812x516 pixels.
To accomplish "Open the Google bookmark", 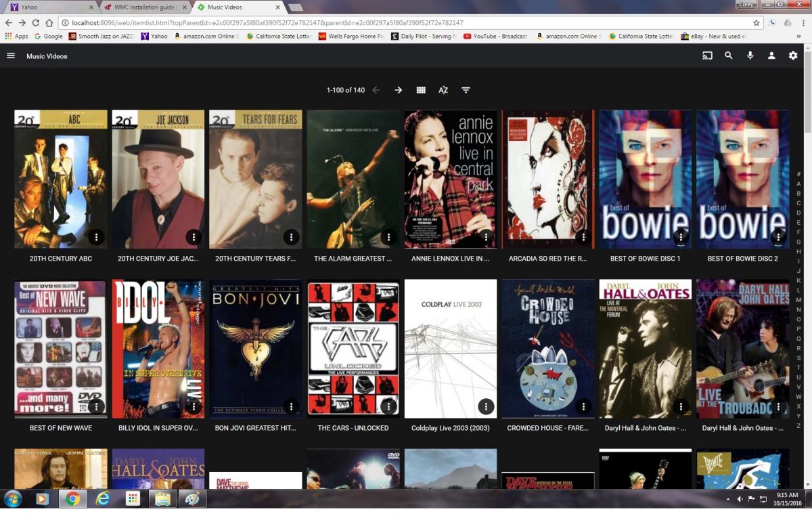I will [x=49, y=37].
